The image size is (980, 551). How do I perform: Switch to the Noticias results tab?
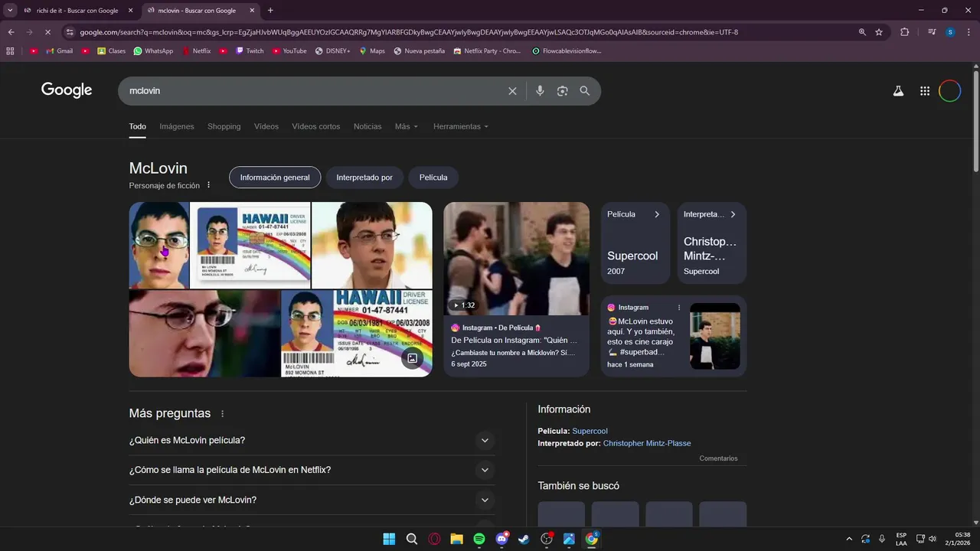coord(367,126)
